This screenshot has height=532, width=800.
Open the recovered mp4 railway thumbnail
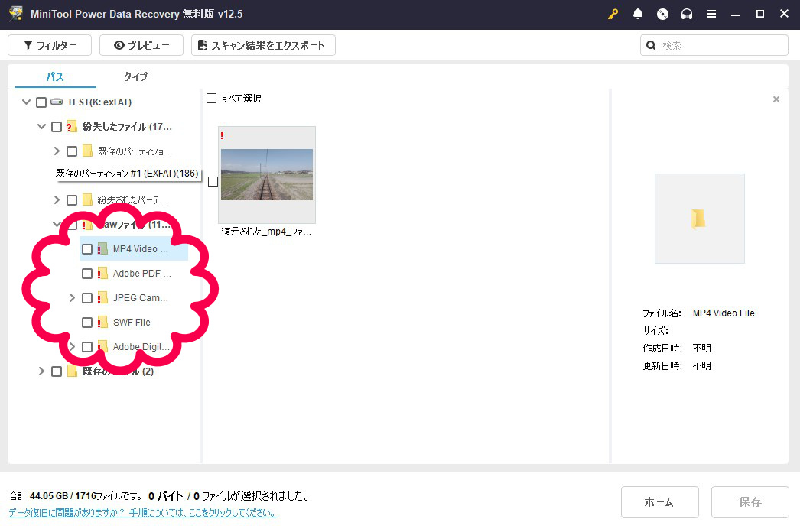click(267, 174)
